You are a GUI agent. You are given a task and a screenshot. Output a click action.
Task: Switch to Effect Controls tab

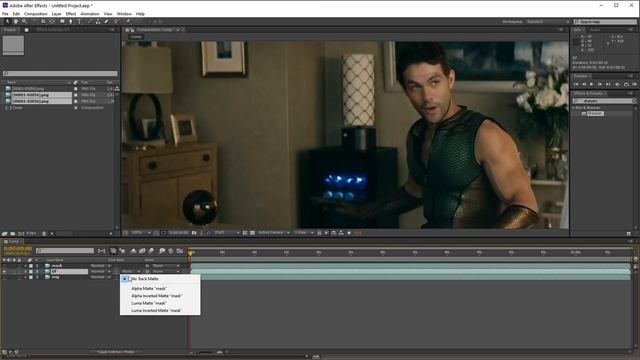[53, 30]
